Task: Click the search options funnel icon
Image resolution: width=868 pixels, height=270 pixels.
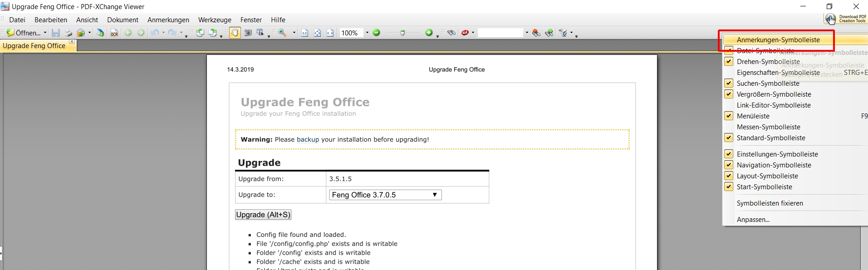Action: (x=563, y=33)
